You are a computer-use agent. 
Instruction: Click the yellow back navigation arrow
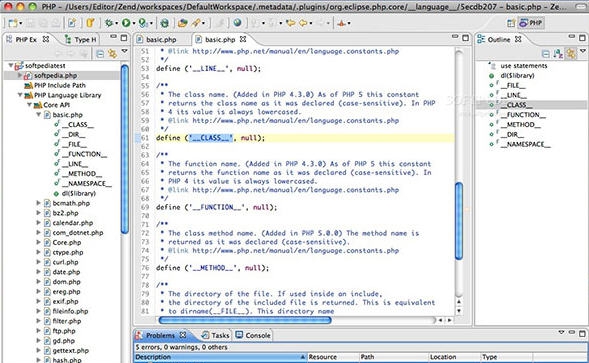291,23
